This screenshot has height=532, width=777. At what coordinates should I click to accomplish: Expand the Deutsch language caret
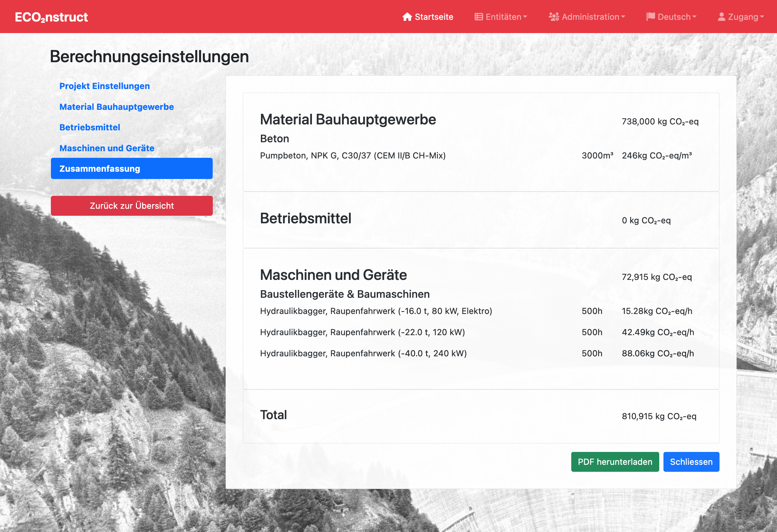point(694,17)
